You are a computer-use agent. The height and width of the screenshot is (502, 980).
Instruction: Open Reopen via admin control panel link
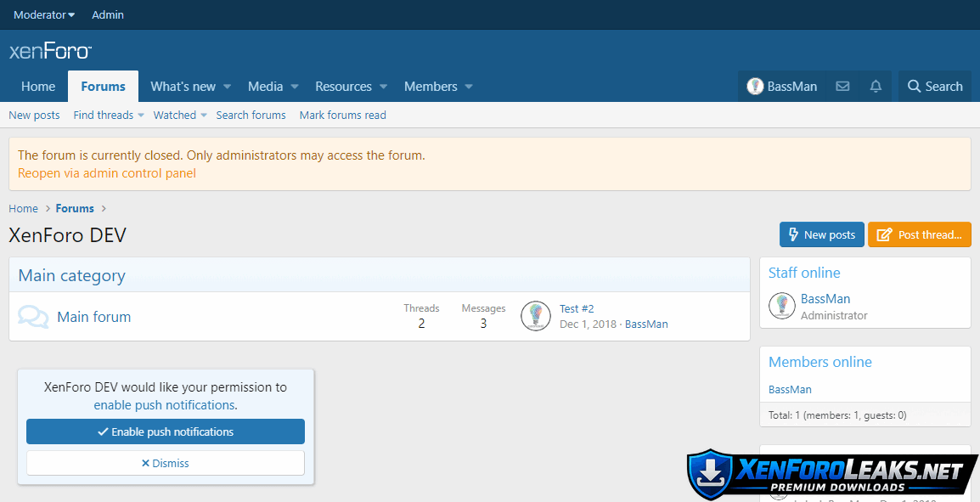click(x=107, y=173)
